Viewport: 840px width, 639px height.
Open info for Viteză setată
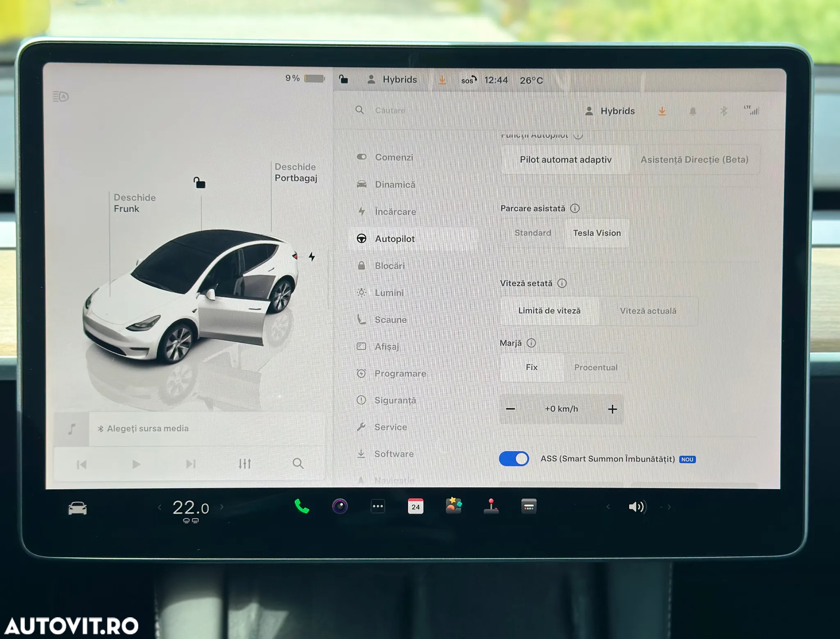click(562, 283)
